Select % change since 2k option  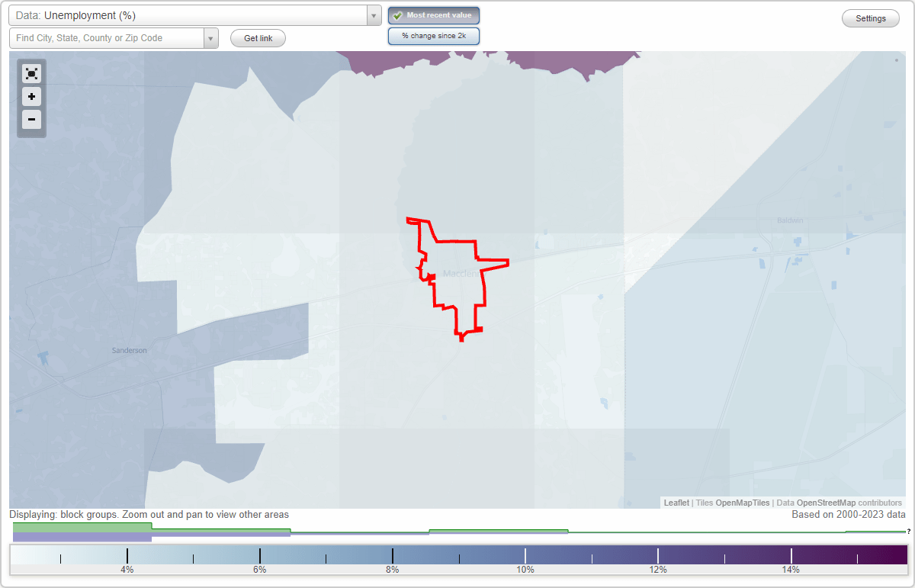(x=434, y=36)
